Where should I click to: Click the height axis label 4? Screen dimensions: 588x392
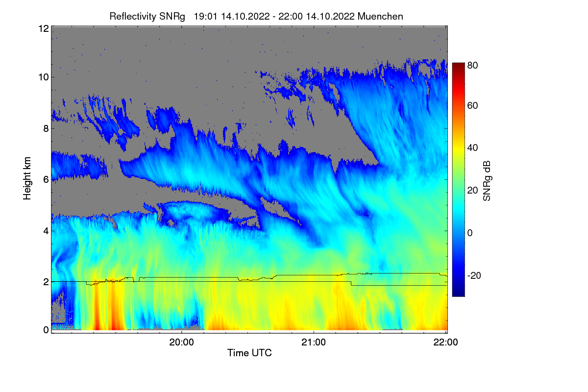tap(46, 230)
